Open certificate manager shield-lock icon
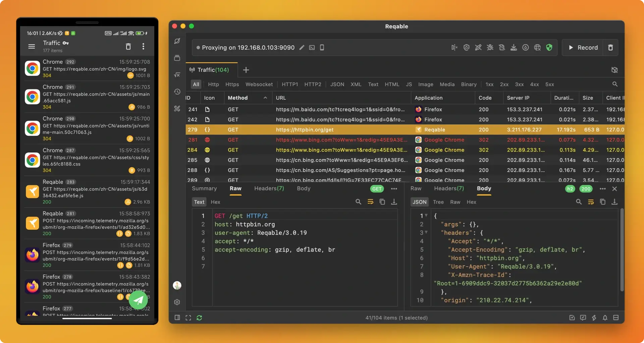Screen dimensions: 644x343 click(466, 47)
